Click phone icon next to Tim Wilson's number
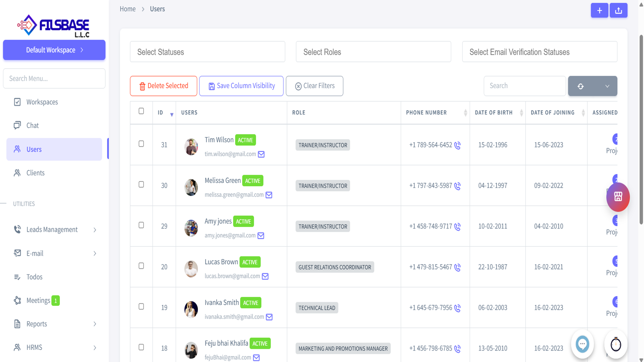 point(458,145)
